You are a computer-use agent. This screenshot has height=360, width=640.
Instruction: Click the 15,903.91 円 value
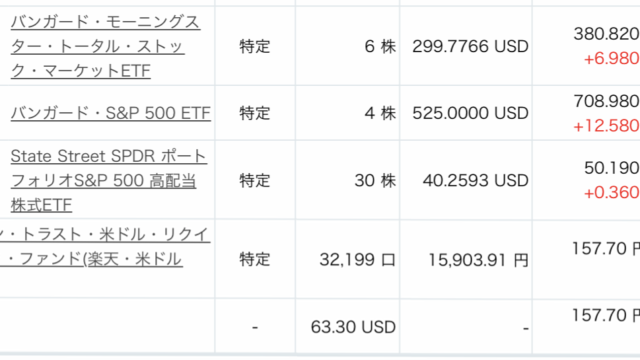pos(478,260)
